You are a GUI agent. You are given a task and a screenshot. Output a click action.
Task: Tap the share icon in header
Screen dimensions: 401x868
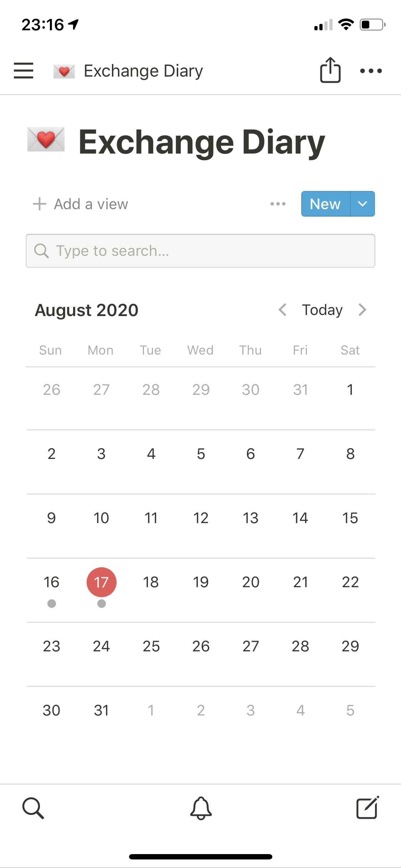[330, 70]
